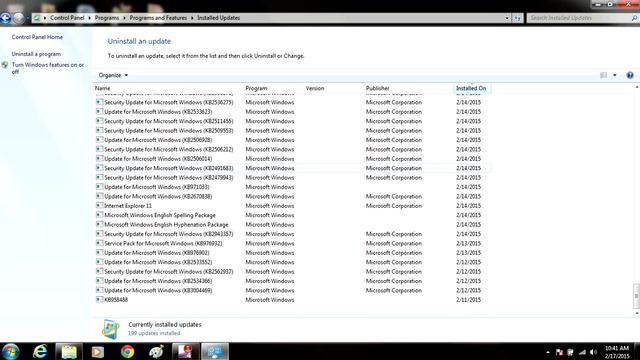The height and width of the screenshot is (360, 640).
Task: Click the scrollbar down arrow
Action: coord(636,313)
